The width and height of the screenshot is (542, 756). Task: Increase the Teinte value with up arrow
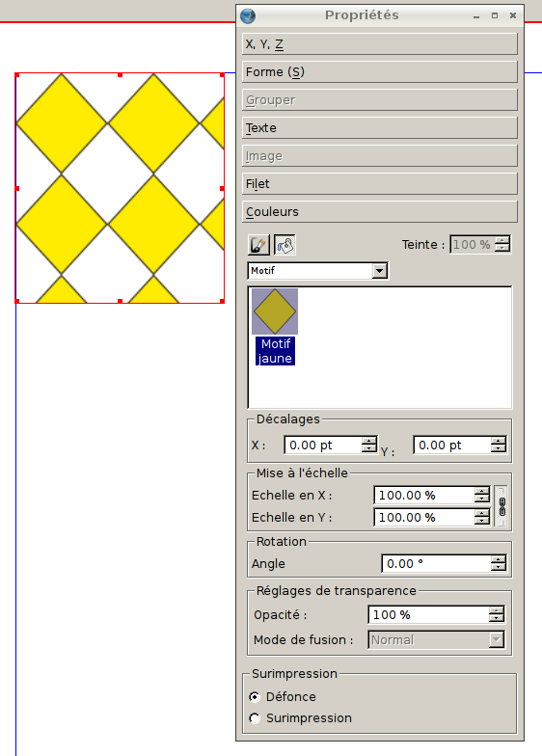click(502, 240)
